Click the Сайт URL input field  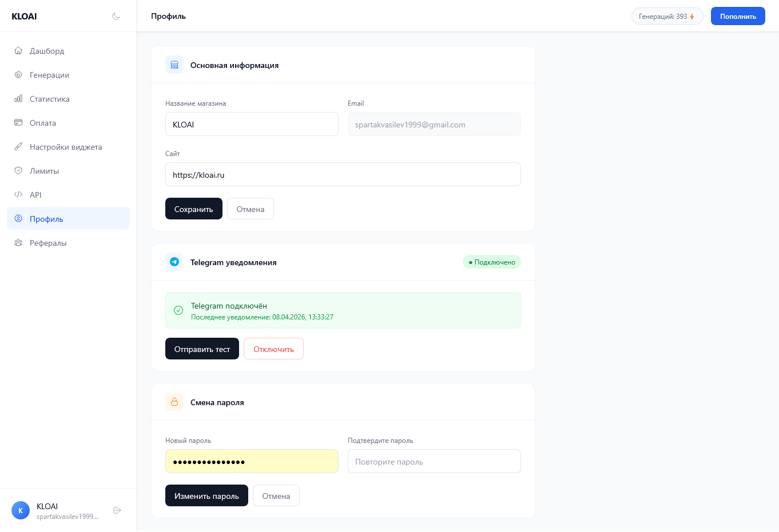(343, 175)
